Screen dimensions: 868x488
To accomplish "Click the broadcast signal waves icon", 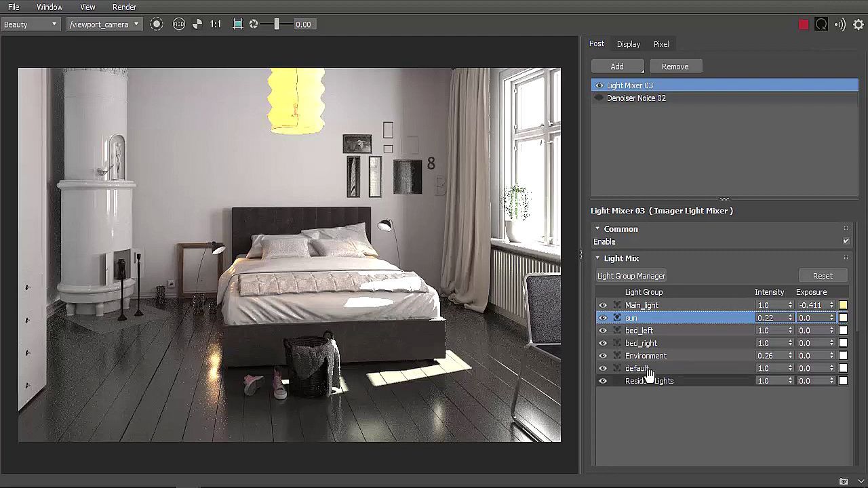I will point(840,25).
